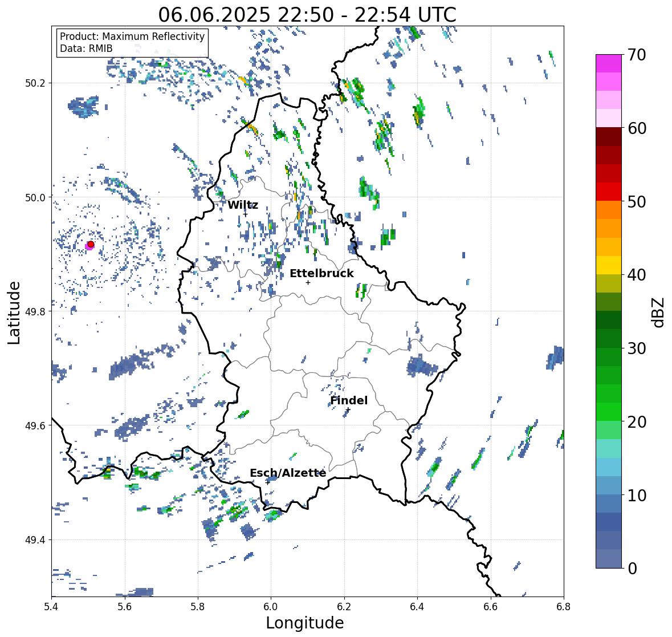672x637 pixels.
Task: Click the 0 tick on the colorbar
Action: [632, 569]
